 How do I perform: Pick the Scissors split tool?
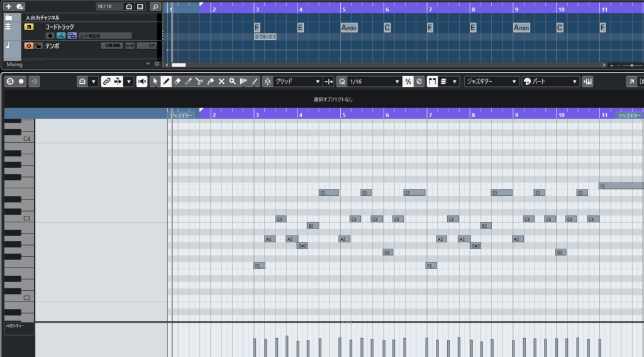pyautogui.click(x=199, y=81)
